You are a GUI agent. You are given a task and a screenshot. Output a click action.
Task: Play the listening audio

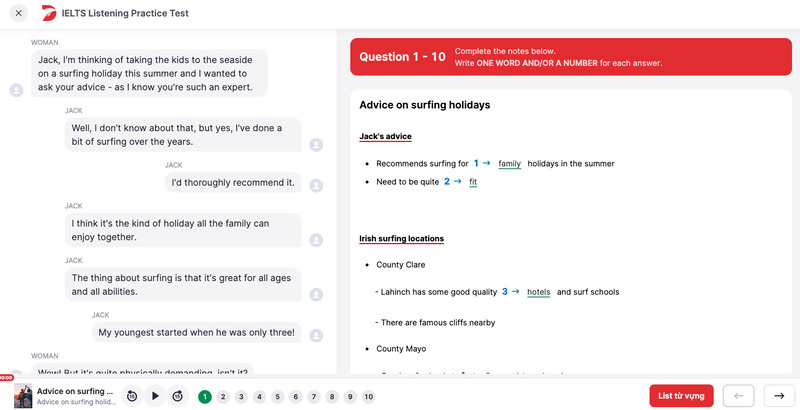pos(155,396)
